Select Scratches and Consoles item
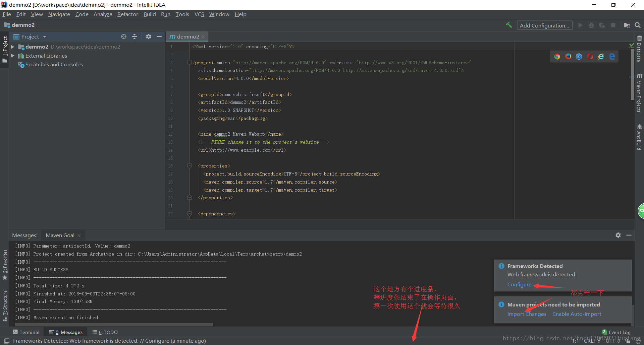 coord(54,64)
